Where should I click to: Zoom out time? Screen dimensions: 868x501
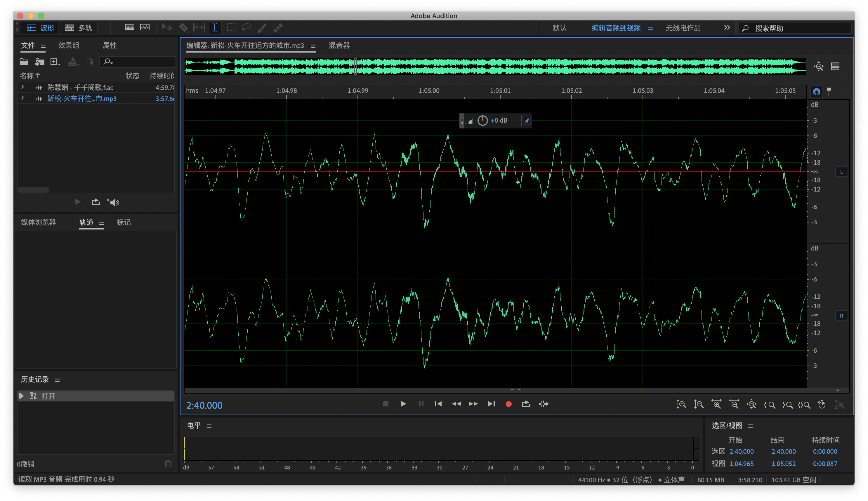734,404
